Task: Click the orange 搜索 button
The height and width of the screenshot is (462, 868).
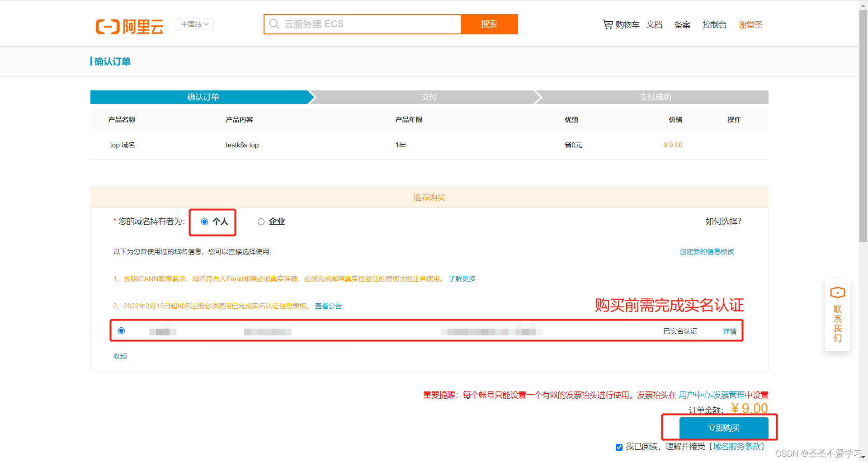Action: [489, 24]
